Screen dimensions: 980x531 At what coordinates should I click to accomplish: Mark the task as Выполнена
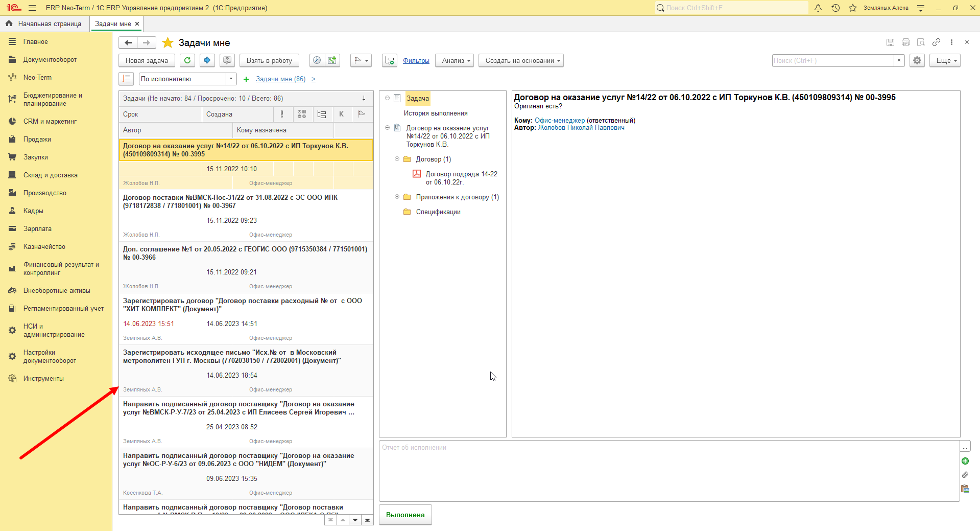coord(405,515)
